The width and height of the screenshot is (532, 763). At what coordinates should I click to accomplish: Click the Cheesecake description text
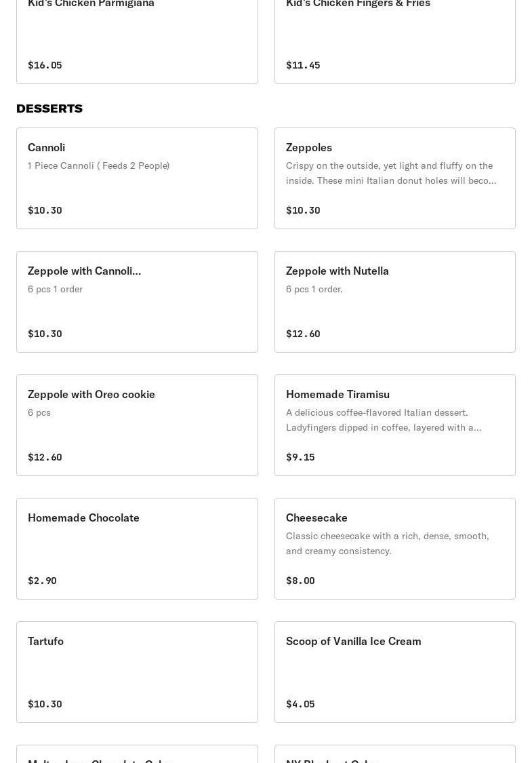tap(387, 543)
